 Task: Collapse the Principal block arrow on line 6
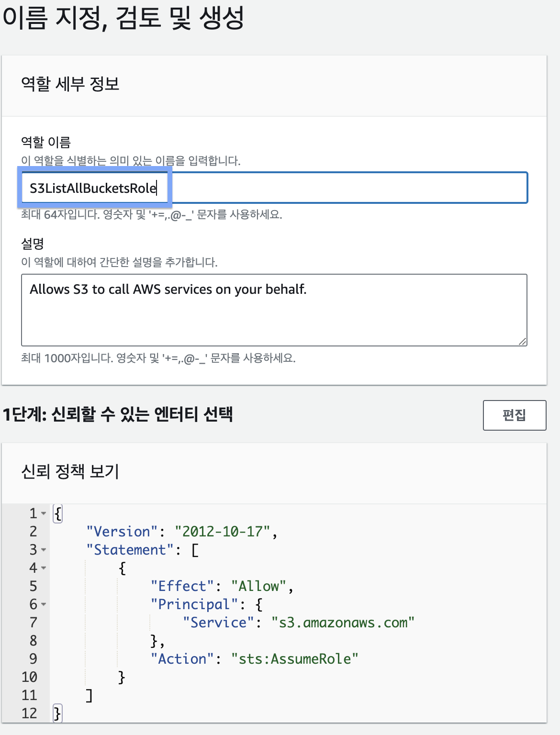point(44,604)
